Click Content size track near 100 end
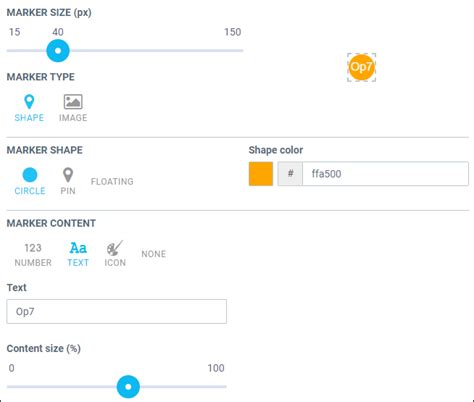The height and width of the screenshot is (402, 474). click(x=220, y=387)
